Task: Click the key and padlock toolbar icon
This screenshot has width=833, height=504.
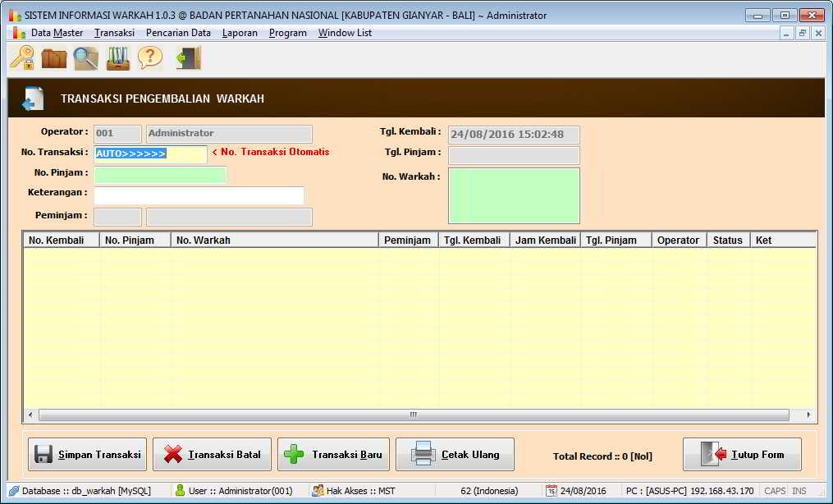Action: coord(22,58)
